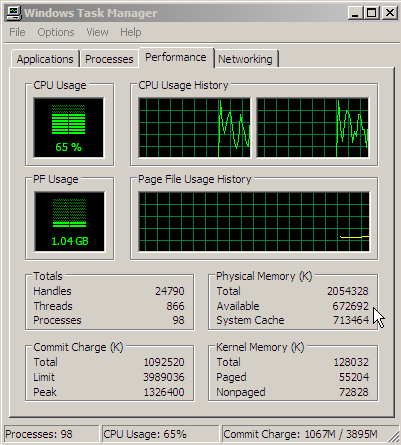Click the Limit label in Commit Charge

point(44,377)
